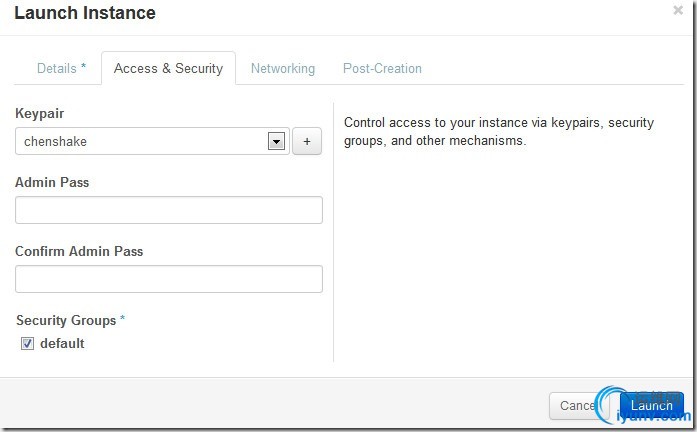Select the Access & Security tab
The width and height of the screenshot is (697, 432).
[x=168, y=69]
